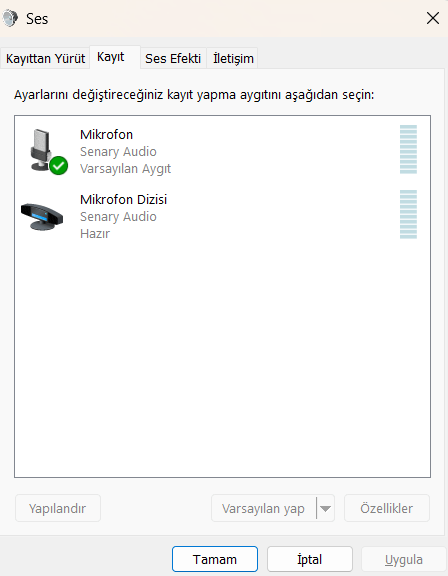
Task: Close the Ses dialog window
Action: tap(433, 18)
